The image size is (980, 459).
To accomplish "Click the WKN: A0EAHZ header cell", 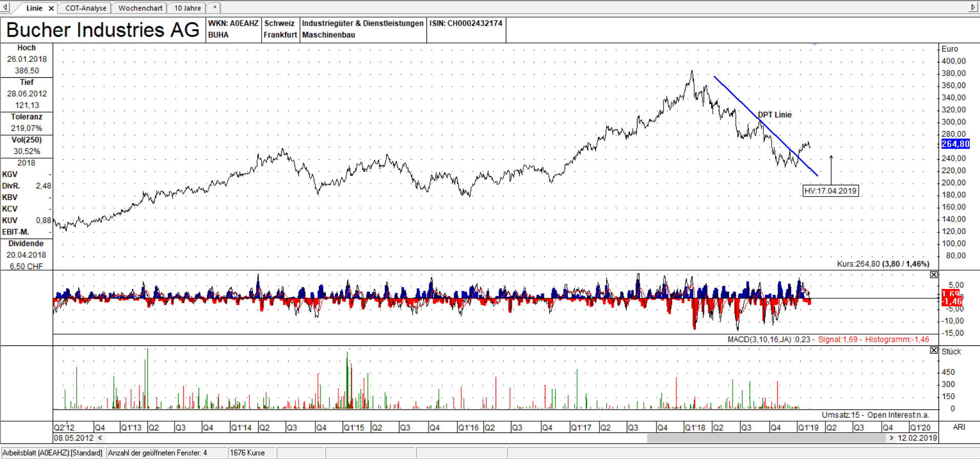I will tap(233, 24).
